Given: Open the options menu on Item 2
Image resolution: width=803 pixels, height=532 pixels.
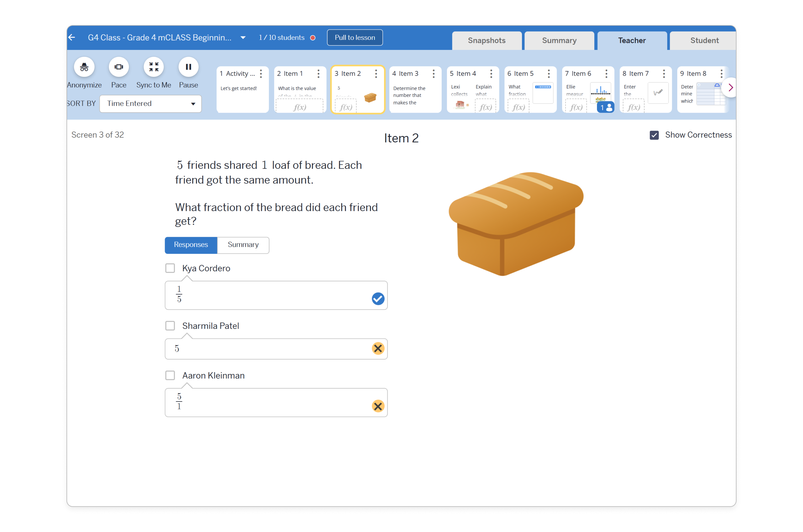Looking at the screenshot, I should (376, 73).
